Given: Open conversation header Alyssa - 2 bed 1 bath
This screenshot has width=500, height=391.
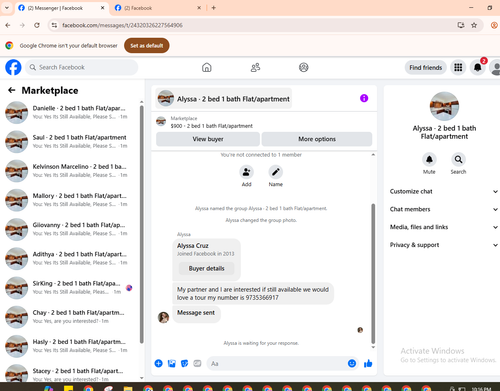Looking at the screenshot, I should 224,99.
